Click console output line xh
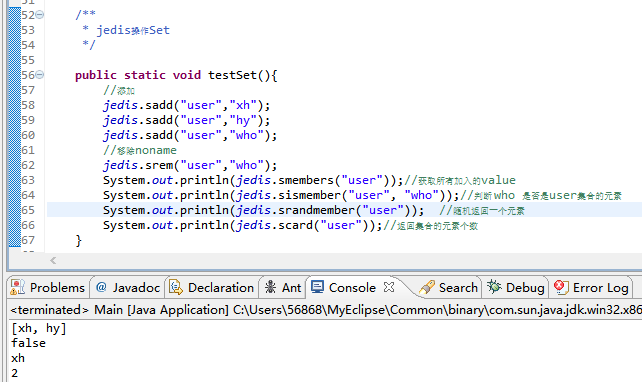Screen dimensions: 642x382 coord(18,358)
